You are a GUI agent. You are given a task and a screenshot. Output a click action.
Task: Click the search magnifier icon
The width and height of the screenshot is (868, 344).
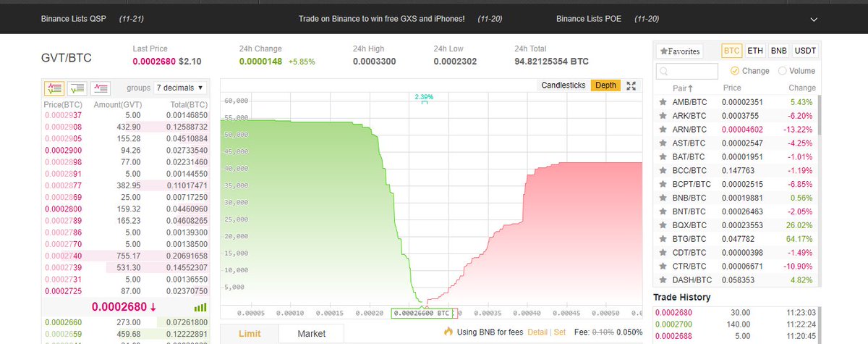pyautogui.click(x=663, y=71)
